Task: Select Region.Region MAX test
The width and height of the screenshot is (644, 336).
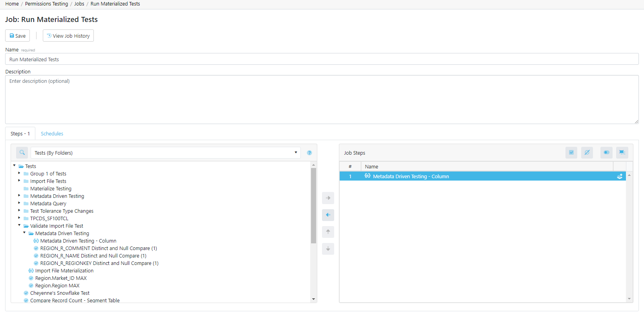Action: pos(57,286)
